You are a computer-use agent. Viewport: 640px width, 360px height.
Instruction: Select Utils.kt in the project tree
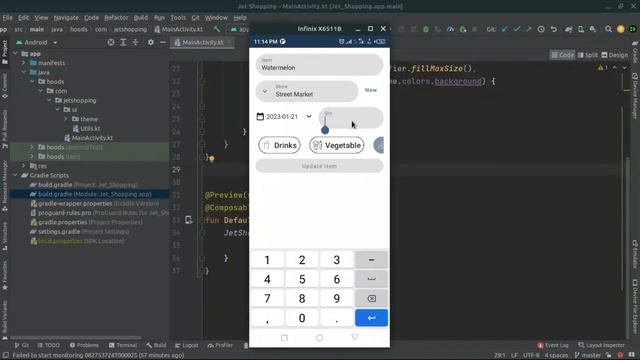tap(86, 128)
